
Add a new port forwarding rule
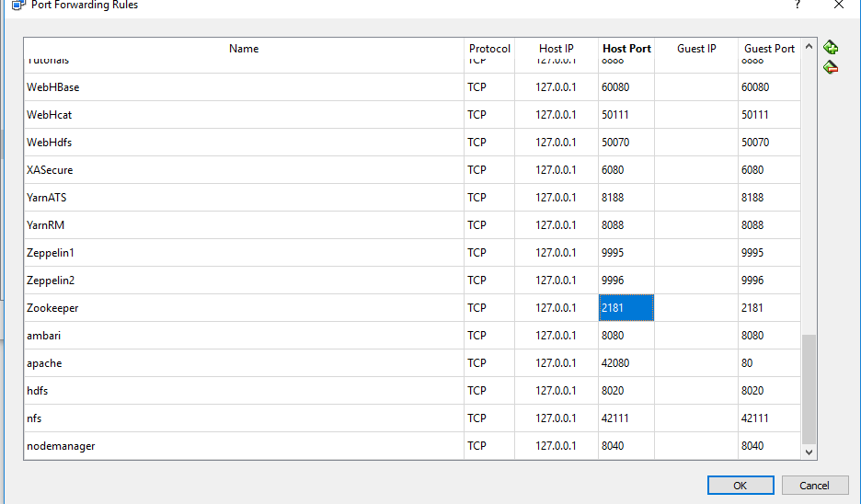[x=831, y=47]
